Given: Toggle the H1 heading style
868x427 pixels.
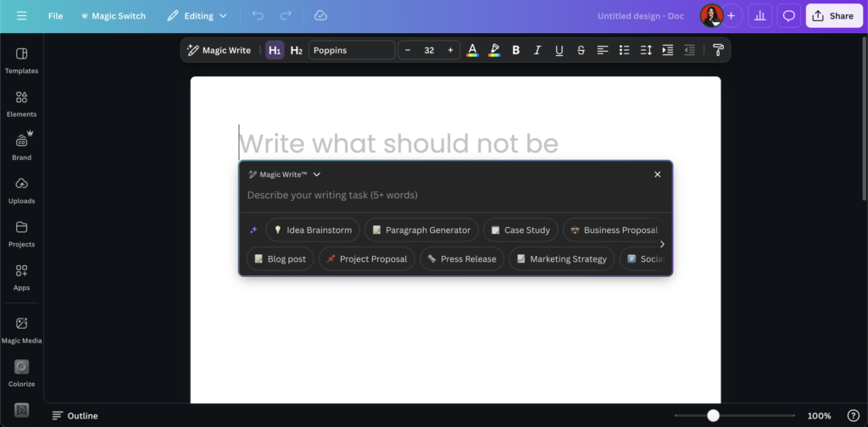Looking at the screenshot, I should pyautogui.click(x=275, y=50).
